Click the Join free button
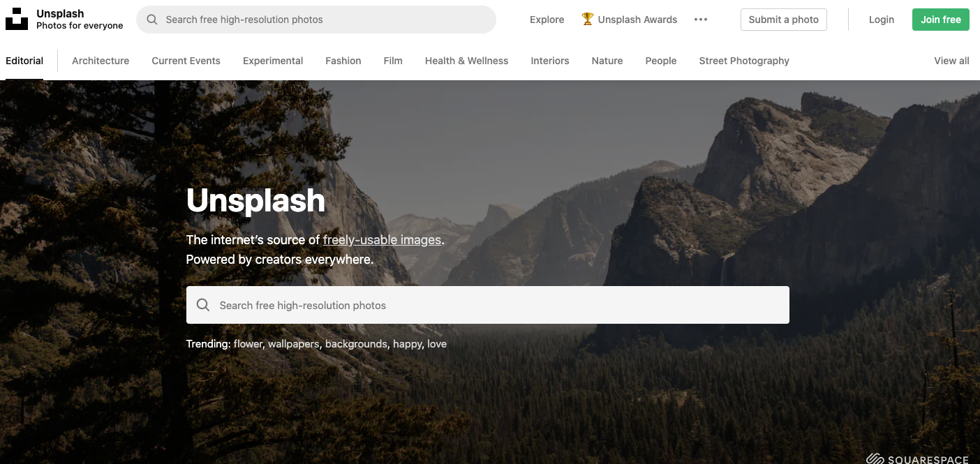The height and width of the screenshot is (464, 980). pyautogui.click(x=941, y=20)
